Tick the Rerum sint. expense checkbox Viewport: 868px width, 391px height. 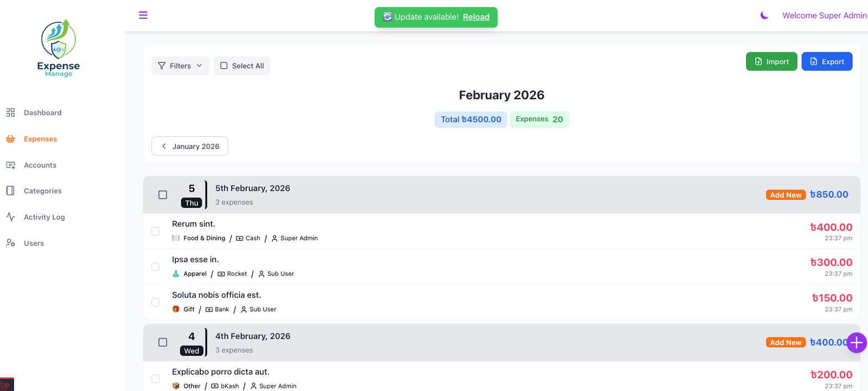point(156,231)
